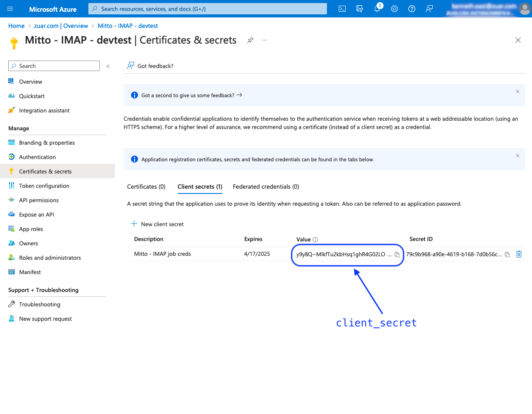The width and height of the screenshot is (532, 414).
Task: Open the Azure portal hamburger menu
Action: click(x=10, y=9)
